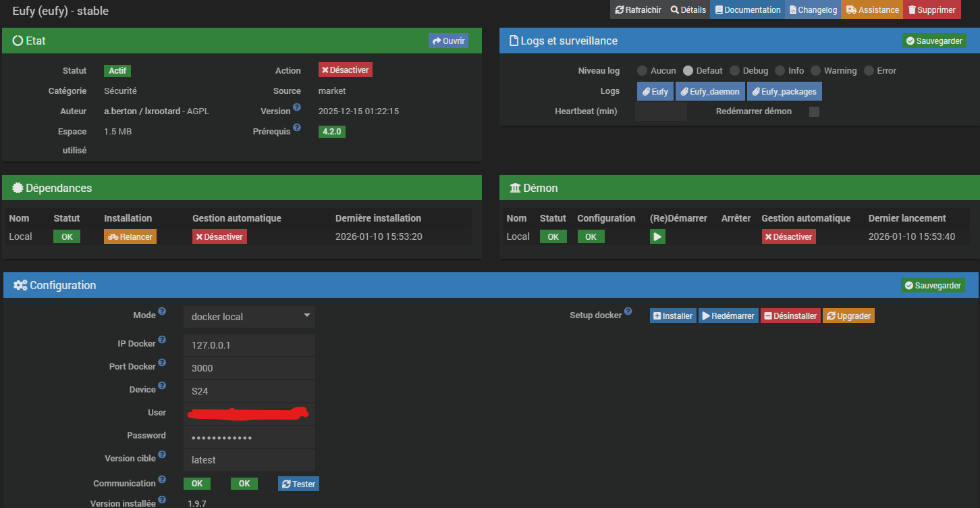980x508 pixels.
Task: Click help icon next to Version cible
Action: tap(161, 456)
